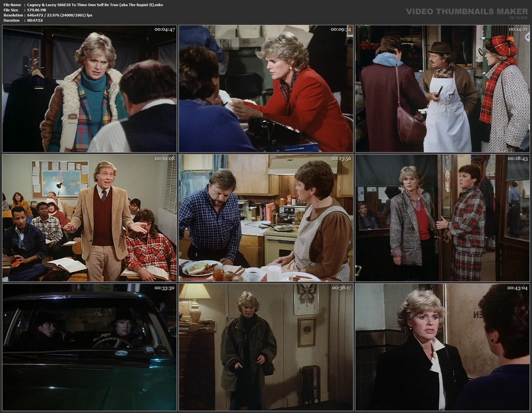Open the thumbnail at 00:14:21

pyautogui.click(x=443, y=88)
